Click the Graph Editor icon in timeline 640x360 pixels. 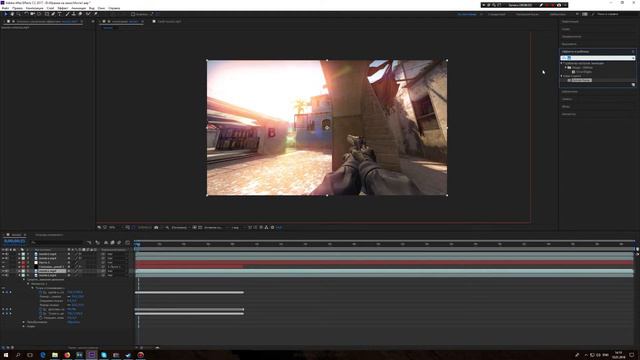(x=127, y=242)
